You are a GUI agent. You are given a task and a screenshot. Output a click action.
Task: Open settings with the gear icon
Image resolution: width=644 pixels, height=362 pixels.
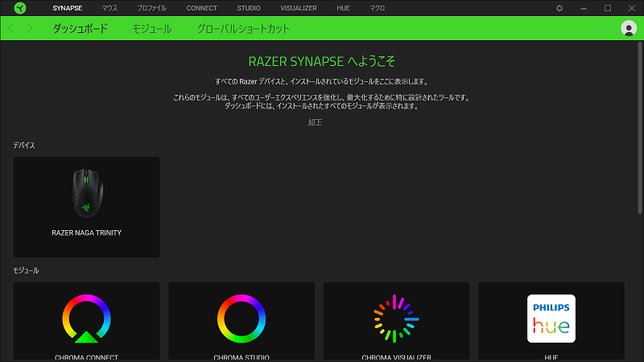click(559, 8)
